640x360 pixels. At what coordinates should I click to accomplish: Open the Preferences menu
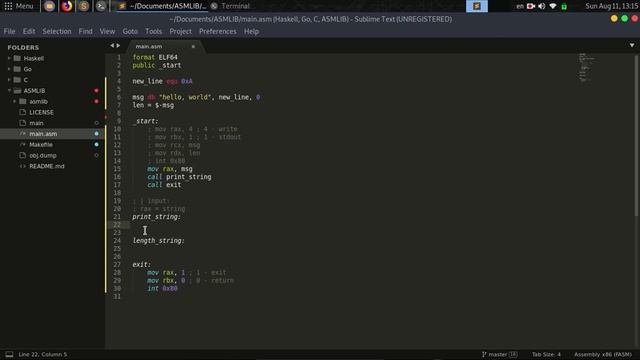(218, 31)
